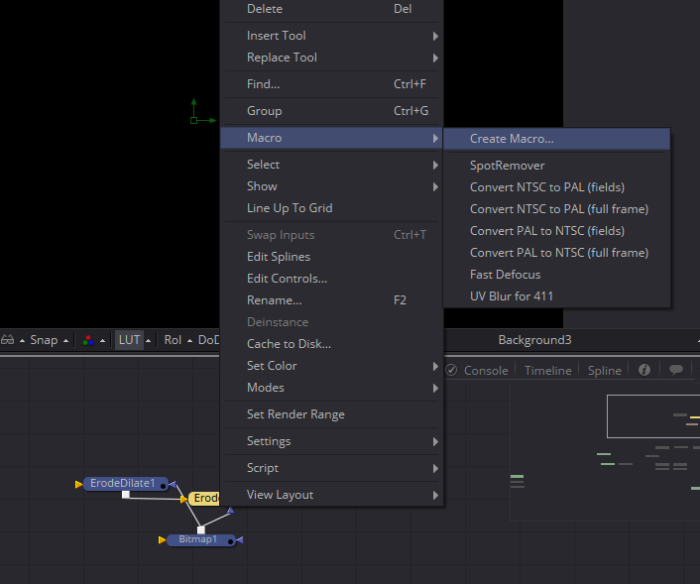This screenshot has width=700, height=584.
Task: Expand the Settings submenu
Action: pos(332,442)
